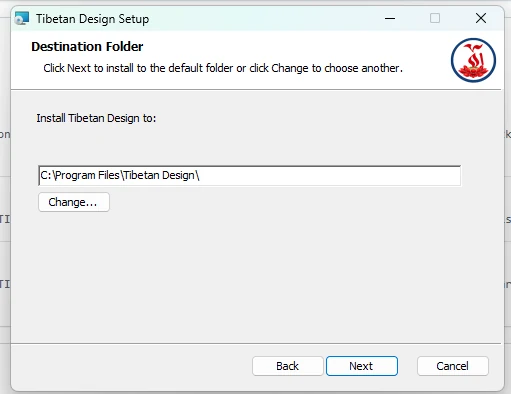Click the installer icon in title bar

click(22, 18)
